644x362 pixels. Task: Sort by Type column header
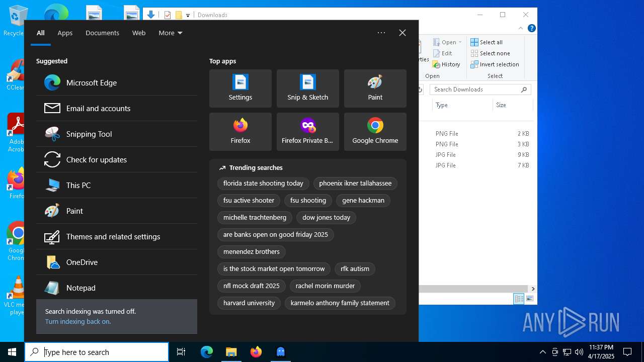click(x=462, y=105)
